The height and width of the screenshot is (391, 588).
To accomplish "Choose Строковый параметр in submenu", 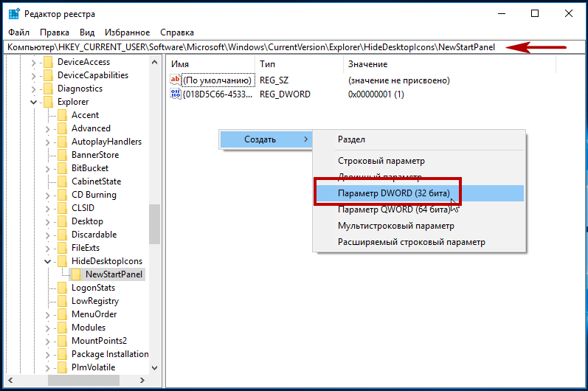I will click(x=418, y=161).
